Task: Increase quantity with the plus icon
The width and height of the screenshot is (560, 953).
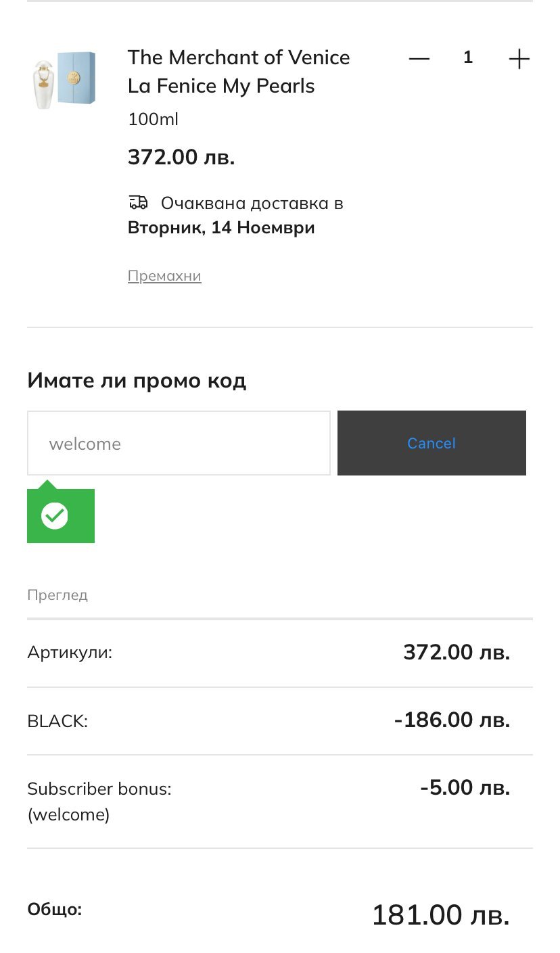Action: [x=519, y=59]
